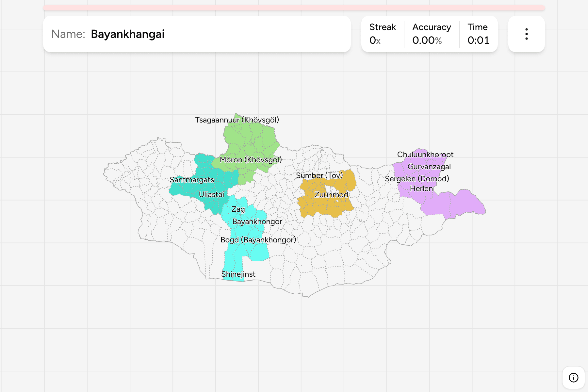Open the three-dot options menu
The width and height of the screenshot is (588, 392).
point(526,34)
